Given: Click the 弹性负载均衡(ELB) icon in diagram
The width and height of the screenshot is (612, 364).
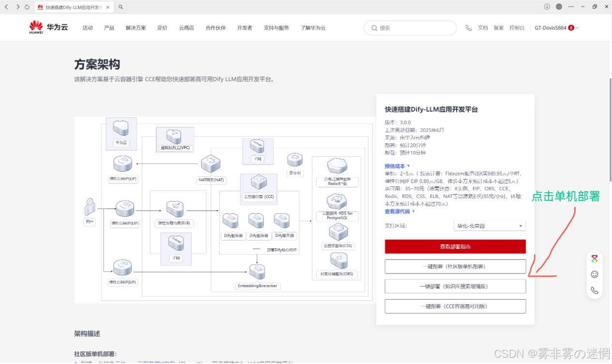Looking at the screenshot, I should click(x=174, y=209).
